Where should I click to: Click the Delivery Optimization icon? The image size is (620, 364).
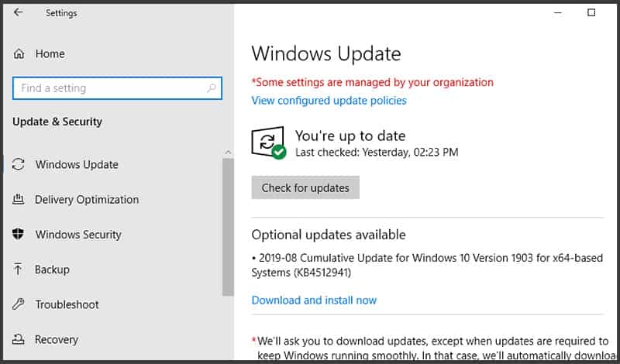pos(19,200)
